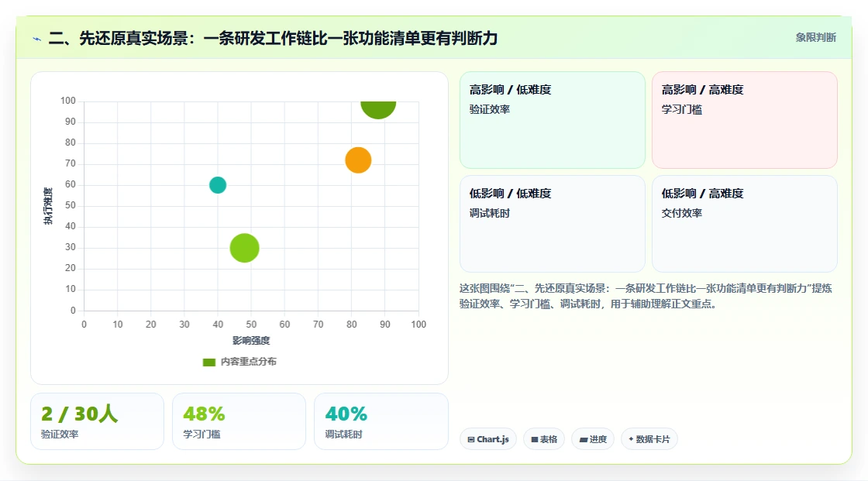Click the 内容重点分布 legend label
This screenshot has height=481, width=868.
[x=249, y=362]
